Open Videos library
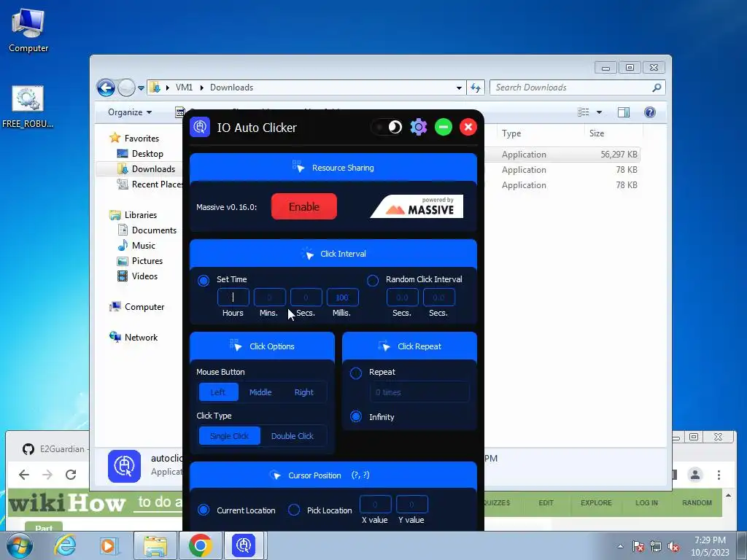This screenshot has height=560, width=747. pyautogui.click(x=144, y=276)
